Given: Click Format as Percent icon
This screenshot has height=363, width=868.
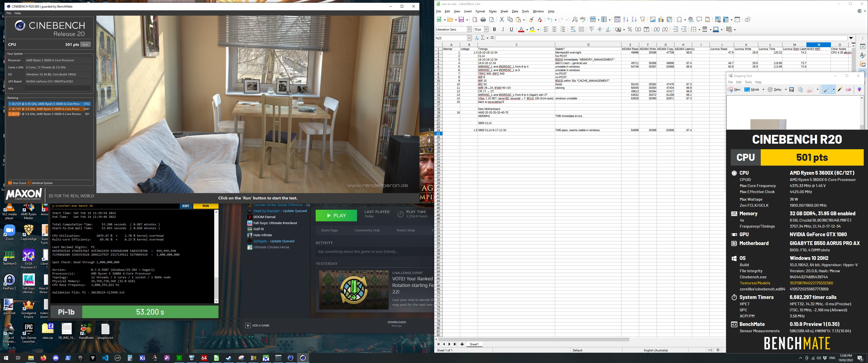Looking at the screenshot, I should (630, 30).
